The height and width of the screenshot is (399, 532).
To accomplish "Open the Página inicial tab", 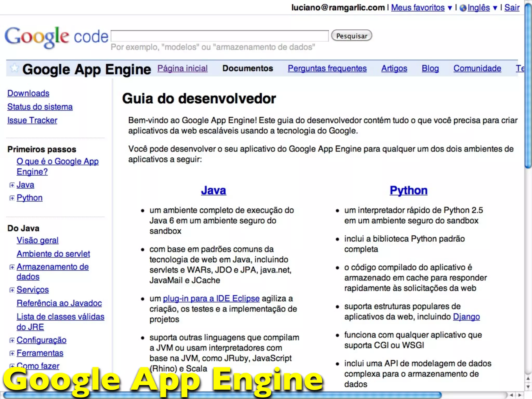I will [x=182, y=68].
